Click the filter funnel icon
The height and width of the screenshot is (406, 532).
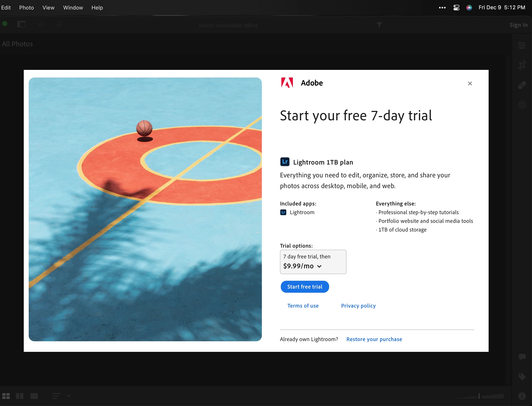point(379,25)
